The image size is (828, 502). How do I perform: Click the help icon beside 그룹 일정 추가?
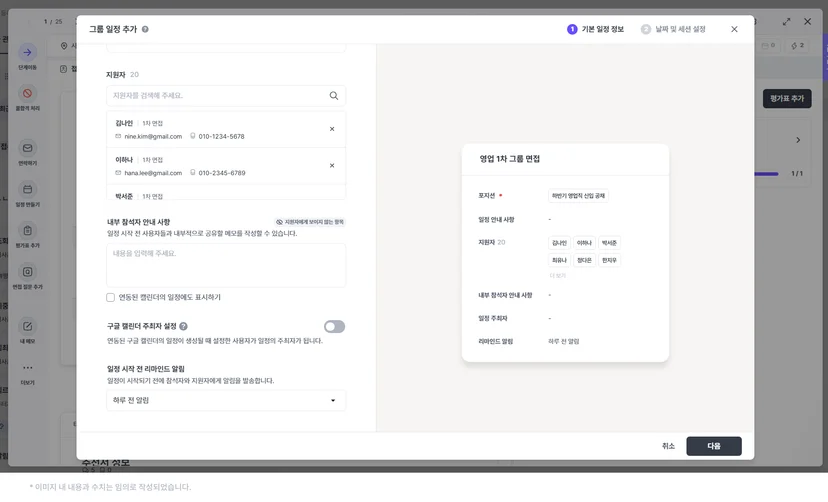145,29
